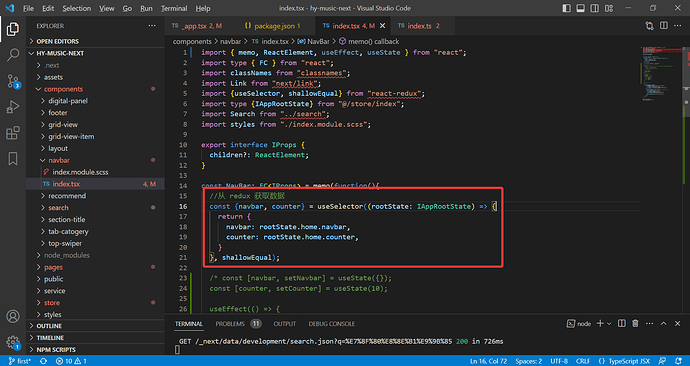Viewport: 690px width, 366px height.
Task: Open the Manage gear icon
Action: click(13, 342)
